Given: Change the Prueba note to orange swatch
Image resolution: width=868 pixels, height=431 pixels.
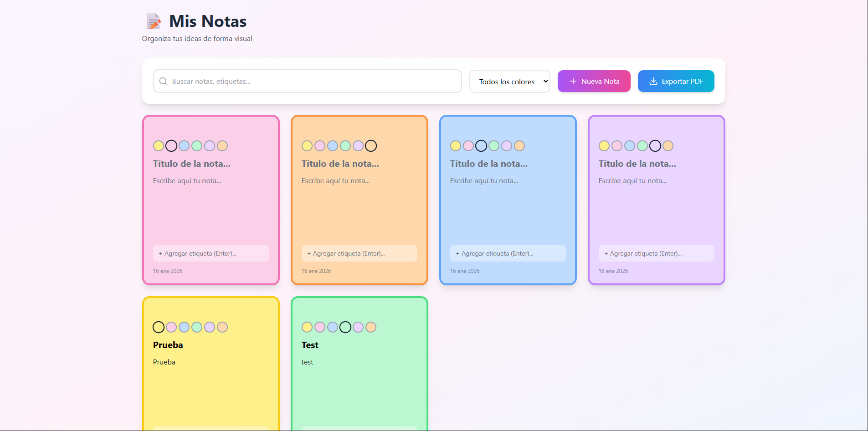Looking at the screenshot, I should point(222,327).
